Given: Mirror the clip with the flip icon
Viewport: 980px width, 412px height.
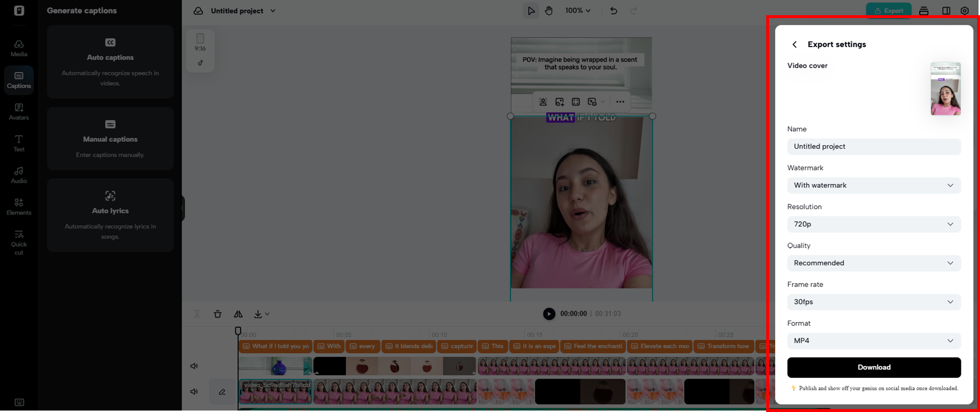Looking at the screenshot, I should point(238,314).
